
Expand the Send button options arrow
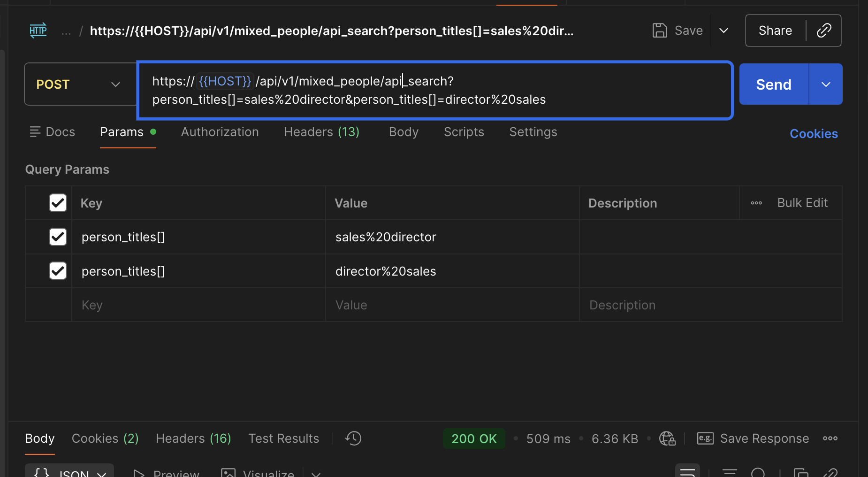[x=826, y=85]
